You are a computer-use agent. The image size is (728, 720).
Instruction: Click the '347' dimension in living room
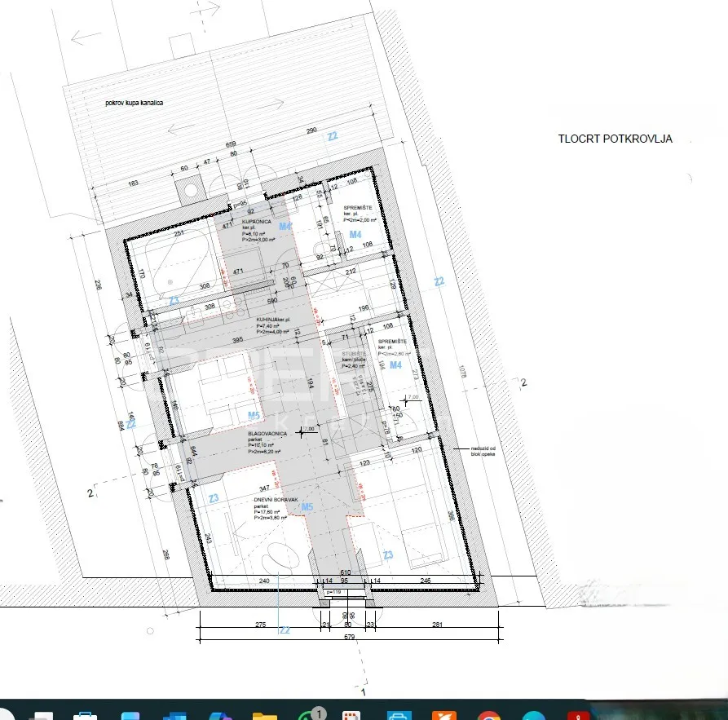tap(264, 488)
